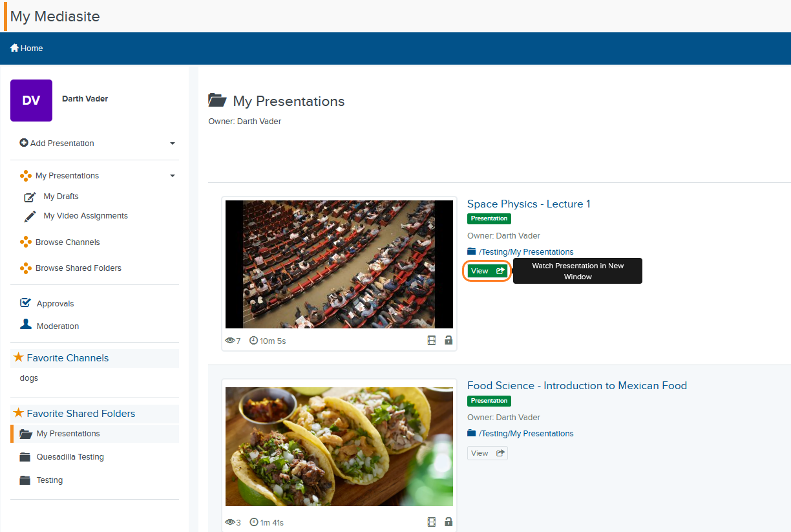This screenshot has width=791, height=532.
Task: Open Moderation
Action: (58, 326)
